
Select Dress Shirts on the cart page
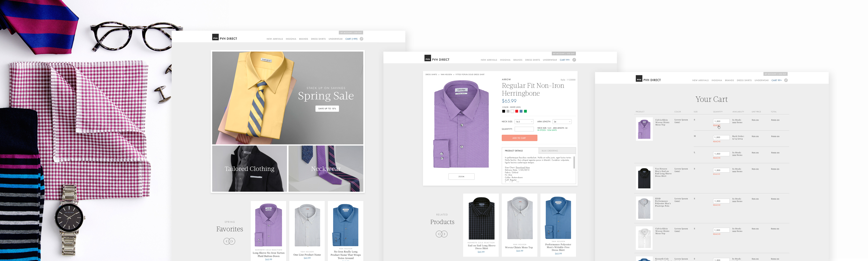coord(744,81)
